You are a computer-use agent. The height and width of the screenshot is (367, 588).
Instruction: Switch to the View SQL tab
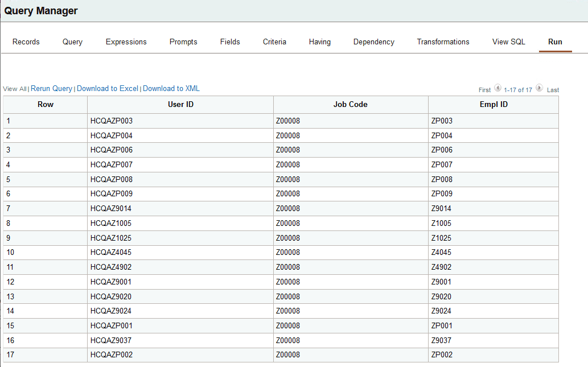point(508,42)
